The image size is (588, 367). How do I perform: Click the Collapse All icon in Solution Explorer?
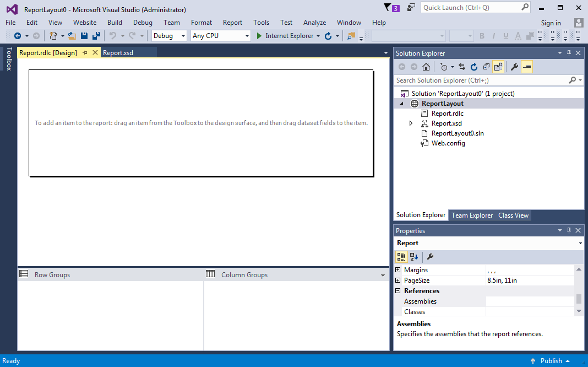tap(486, 67)
